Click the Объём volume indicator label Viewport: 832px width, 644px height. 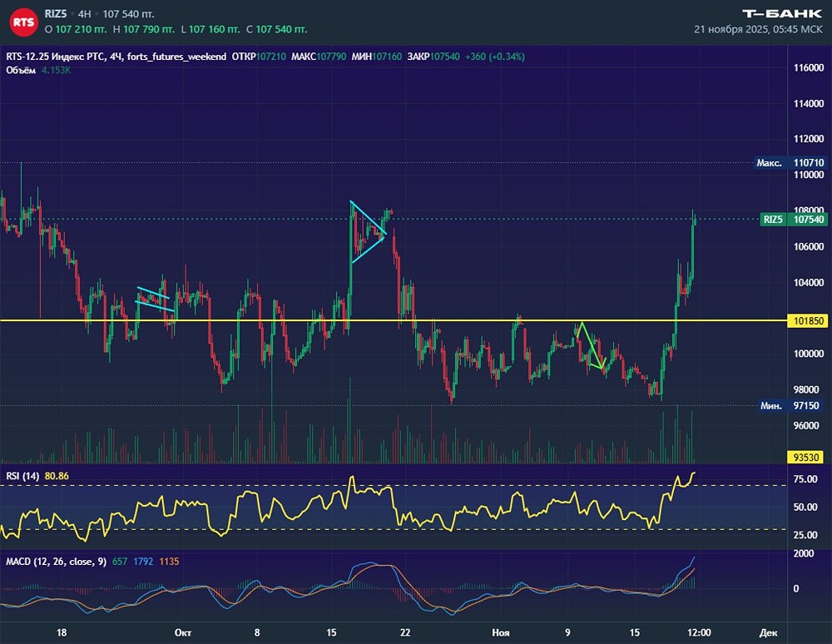pos(20,70)
